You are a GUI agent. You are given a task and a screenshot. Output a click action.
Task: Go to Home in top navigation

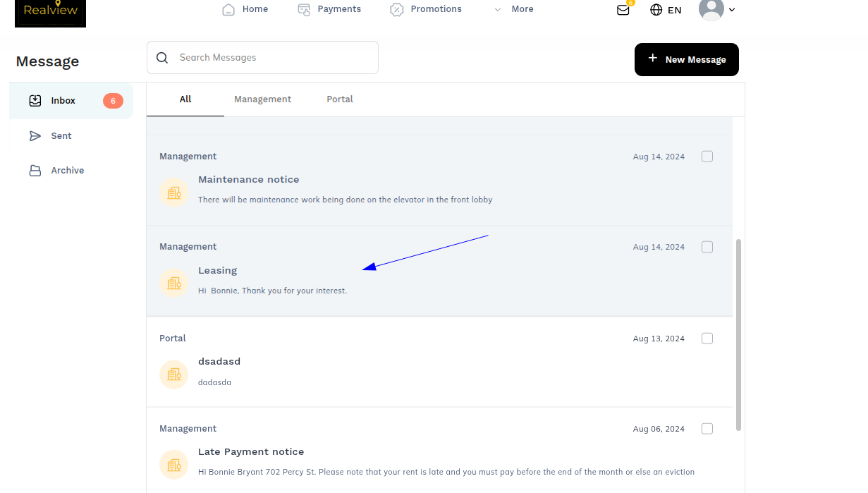point(245,9)
